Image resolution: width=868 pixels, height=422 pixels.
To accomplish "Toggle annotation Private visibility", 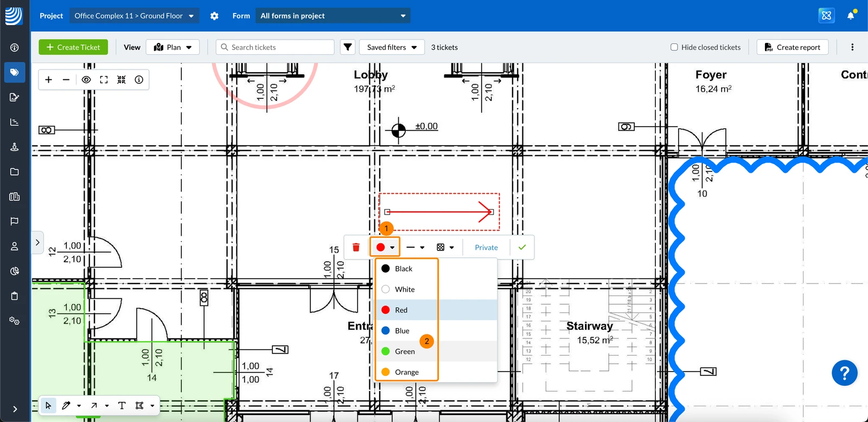I will (x=486, y=247).
